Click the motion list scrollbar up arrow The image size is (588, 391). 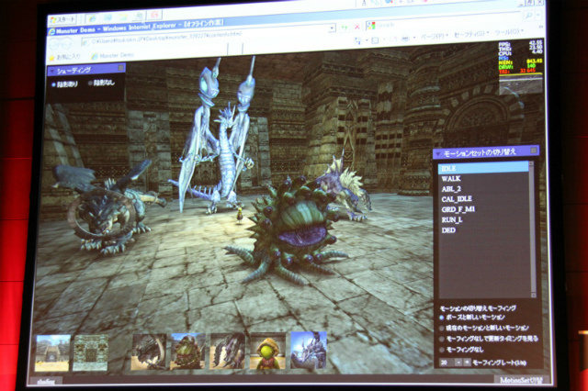pyautogui.click(x=531, y=163)
